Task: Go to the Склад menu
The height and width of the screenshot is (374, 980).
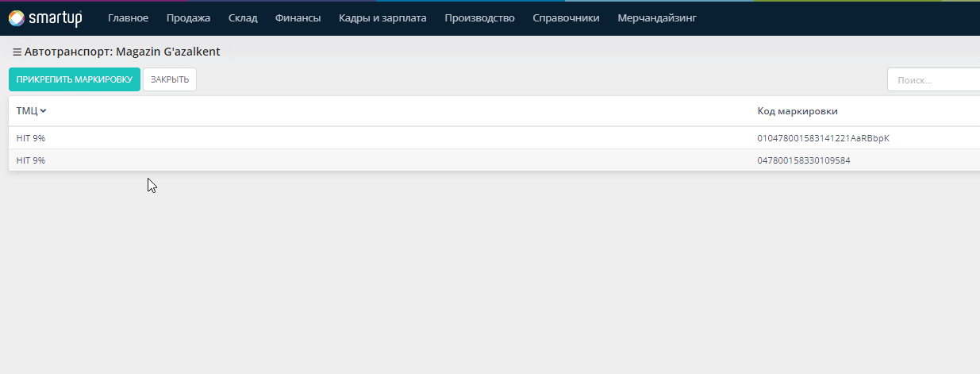Action: point(242,17)
